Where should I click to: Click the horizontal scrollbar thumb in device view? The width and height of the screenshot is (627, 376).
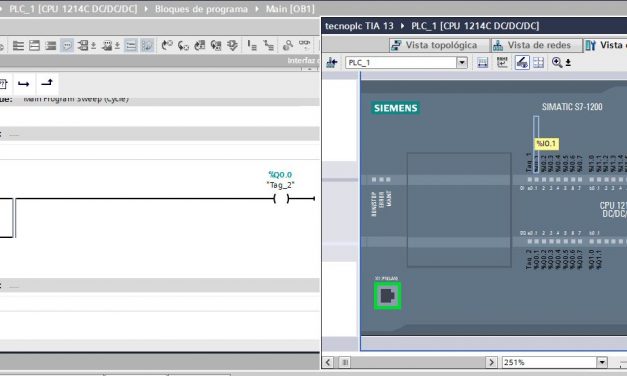[345, 362]
